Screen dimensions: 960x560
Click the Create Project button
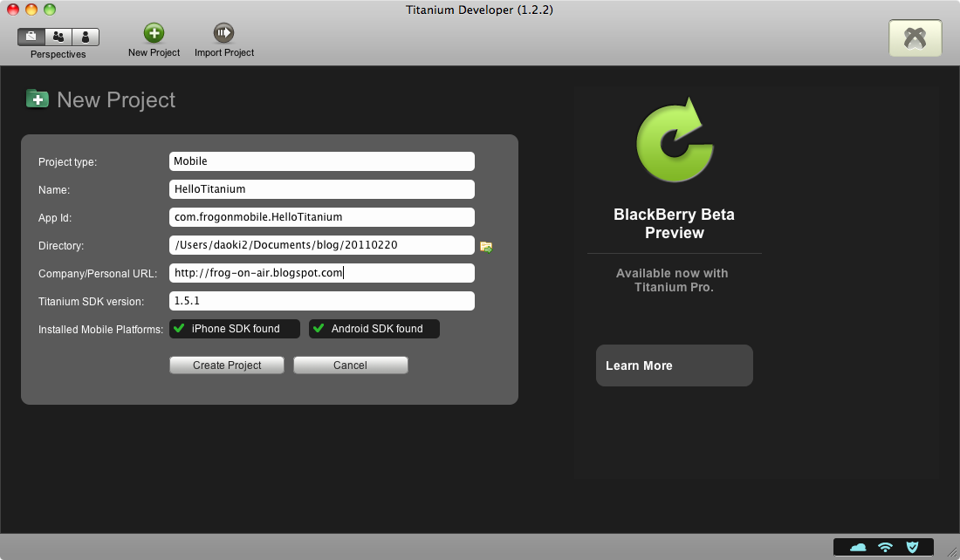pos(227,365)
